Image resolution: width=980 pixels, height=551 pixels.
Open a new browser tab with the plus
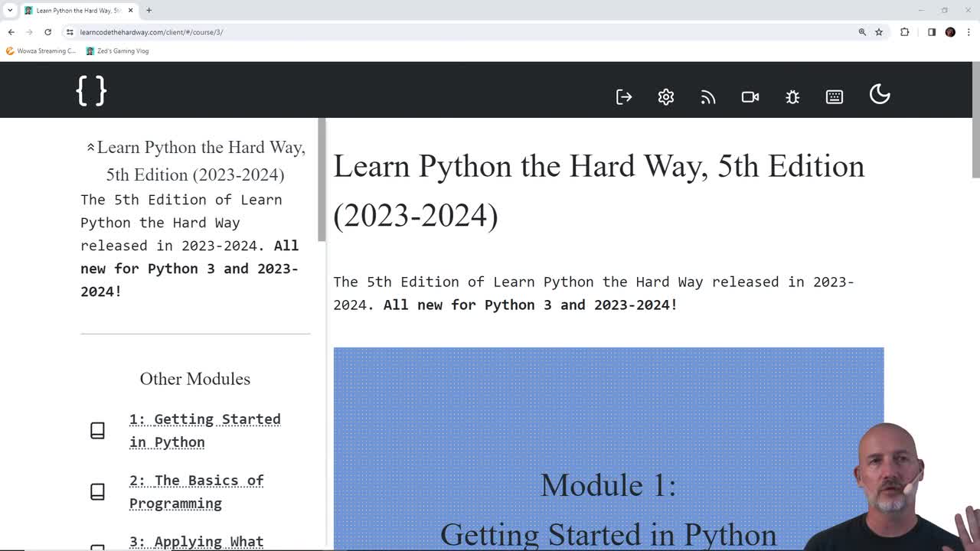tap(149, 11)
